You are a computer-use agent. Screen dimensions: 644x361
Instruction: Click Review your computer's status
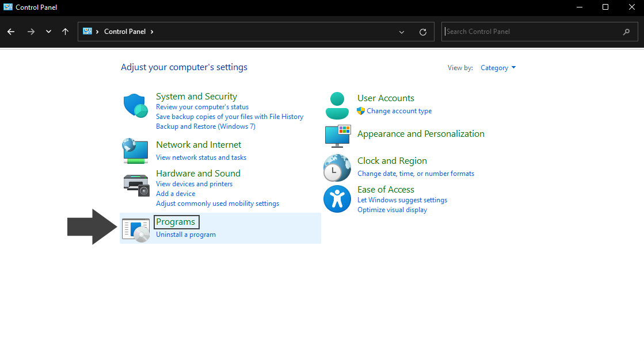tap(202, 107)
